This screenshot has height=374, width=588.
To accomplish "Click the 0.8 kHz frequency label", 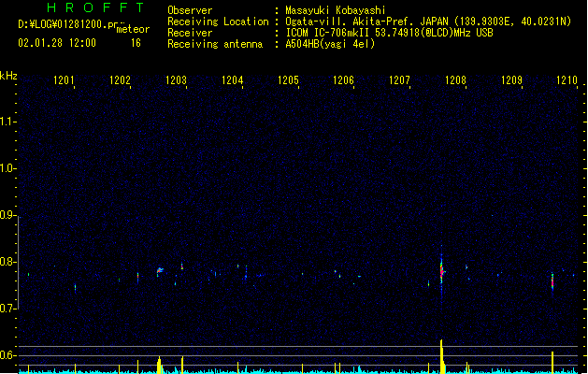I will tap(7, 262).
